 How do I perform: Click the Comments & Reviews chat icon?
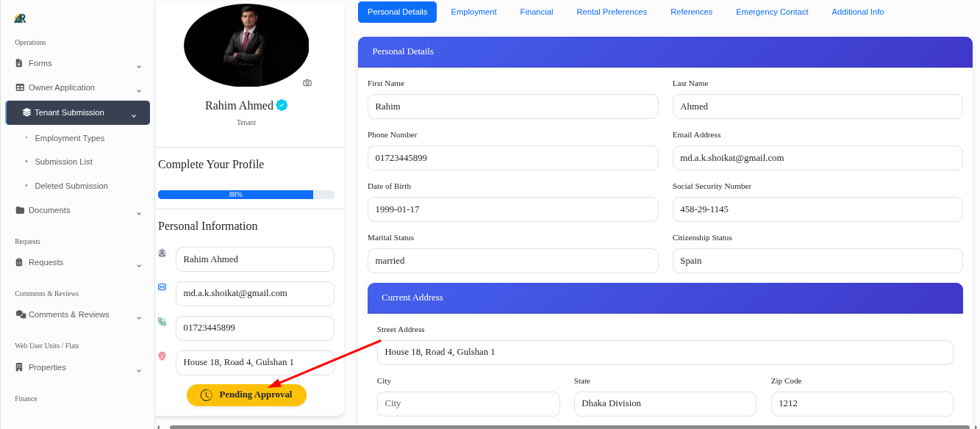(19, 314)
